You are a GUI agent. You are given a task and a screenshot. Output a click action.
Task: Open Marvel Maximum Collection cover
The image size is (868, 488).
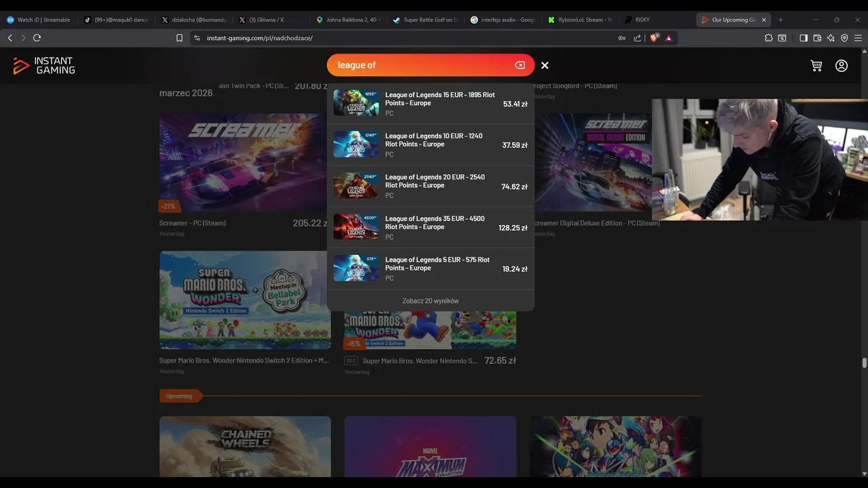click(x=430, y=447)
